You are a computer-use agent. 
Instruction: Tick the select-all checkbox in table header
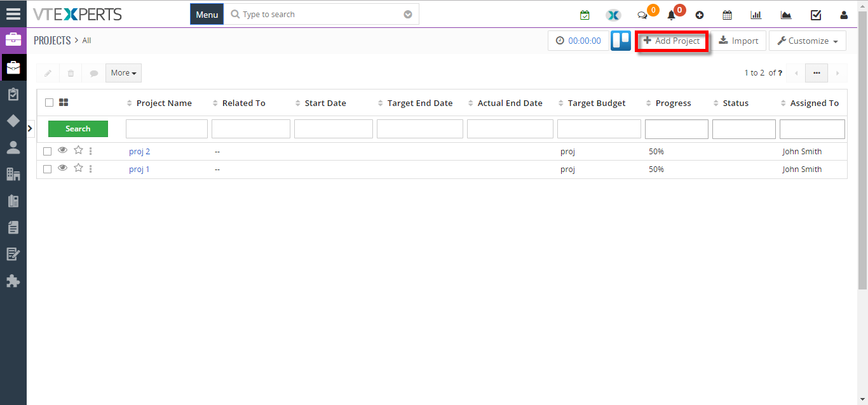click(x=49, y=103)
